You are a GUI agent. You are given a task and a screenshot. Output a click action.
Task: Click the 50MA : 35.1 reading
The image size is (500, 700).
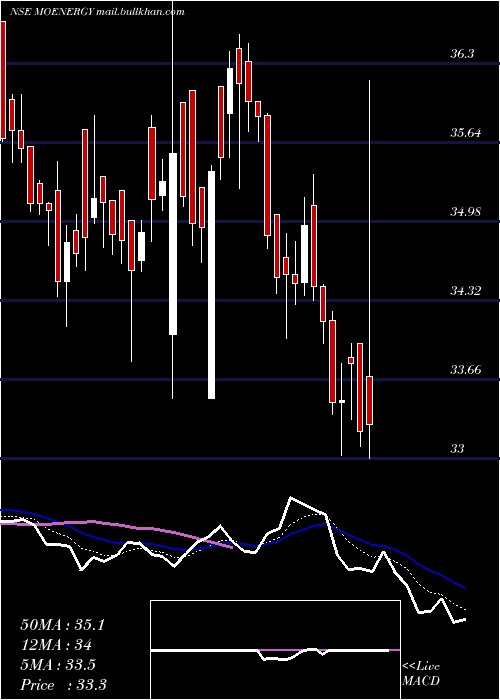[63, 625]
